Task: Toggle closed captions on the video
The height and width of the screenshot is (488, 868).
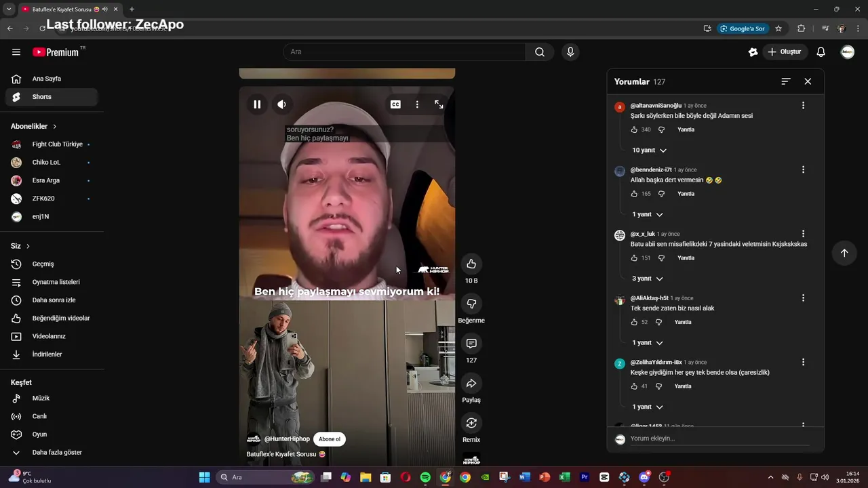Action: 395,104
